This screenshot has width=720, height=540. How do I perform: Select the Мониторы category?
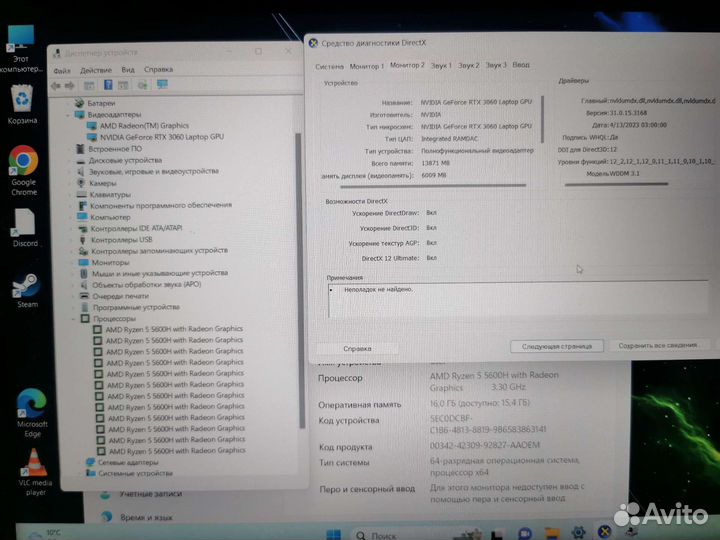[x=110, y=263]
